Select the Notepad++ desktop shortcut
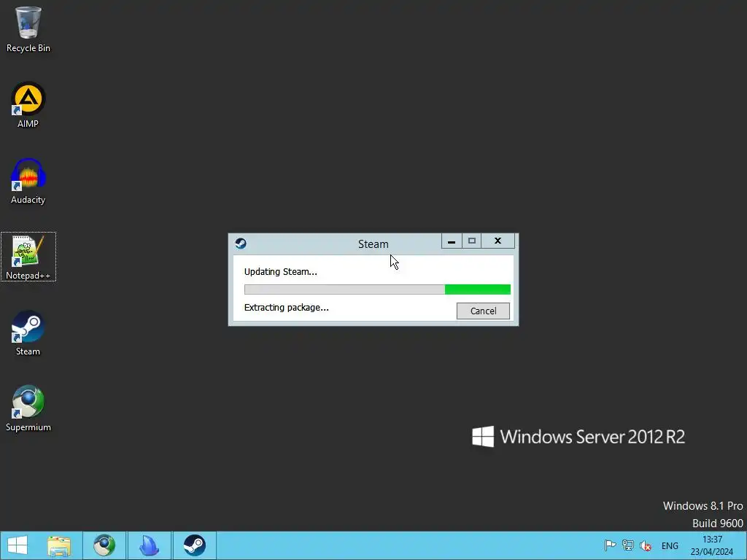The height and width of the screenshot is (560, 747). click(28, 257)
